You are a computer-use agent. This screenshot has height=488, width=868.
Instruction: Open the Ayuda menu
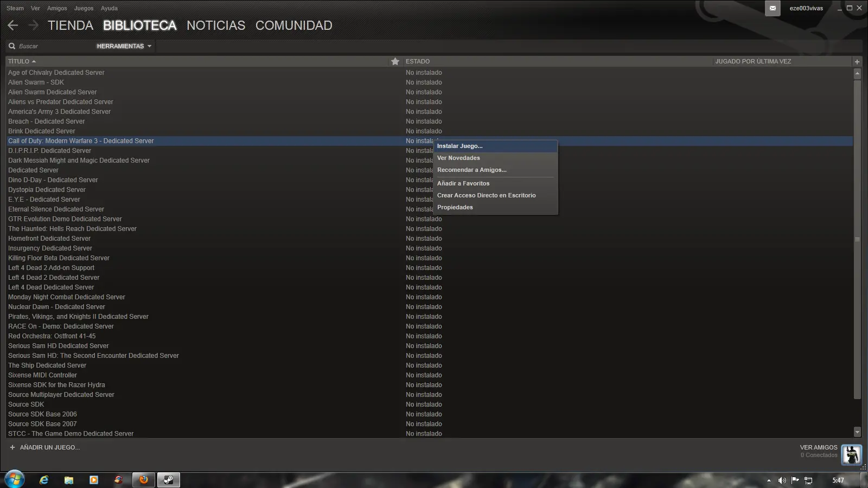tap(109, 8)
